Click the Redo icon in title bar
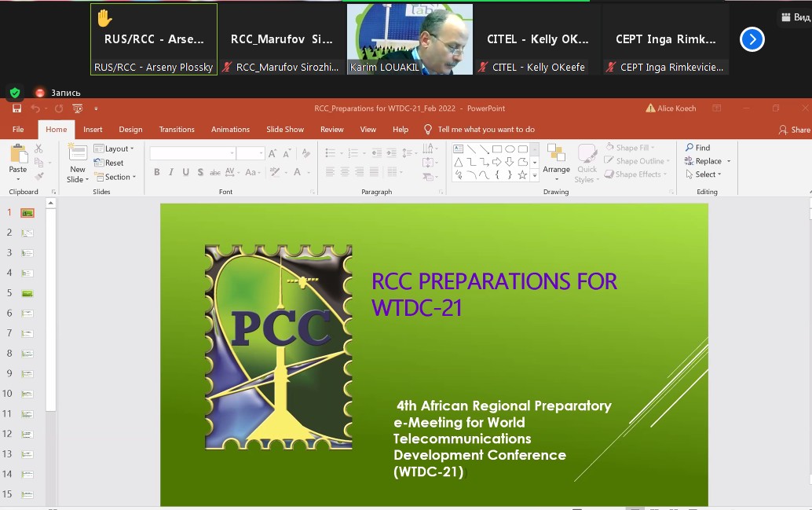 click(x=59, y=108)
